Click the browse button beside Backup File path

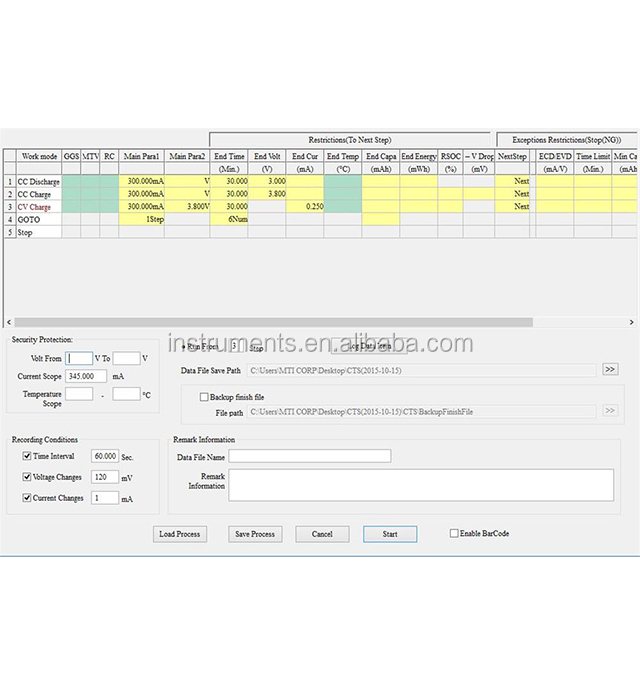click(x=610, y=411)
